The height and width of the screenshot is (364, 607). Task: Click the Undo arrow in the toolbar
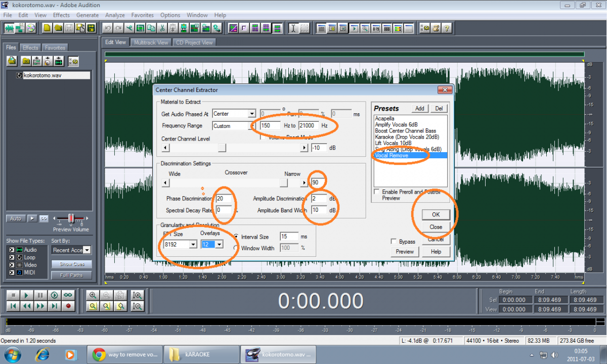click(x=107, y=28)
